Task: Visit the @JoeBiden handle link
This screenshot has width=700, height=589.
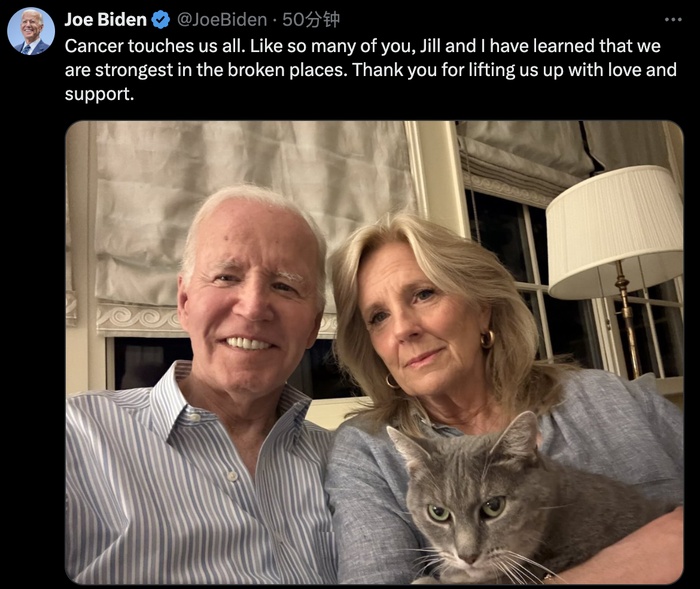Action: (x=221, y=20)
